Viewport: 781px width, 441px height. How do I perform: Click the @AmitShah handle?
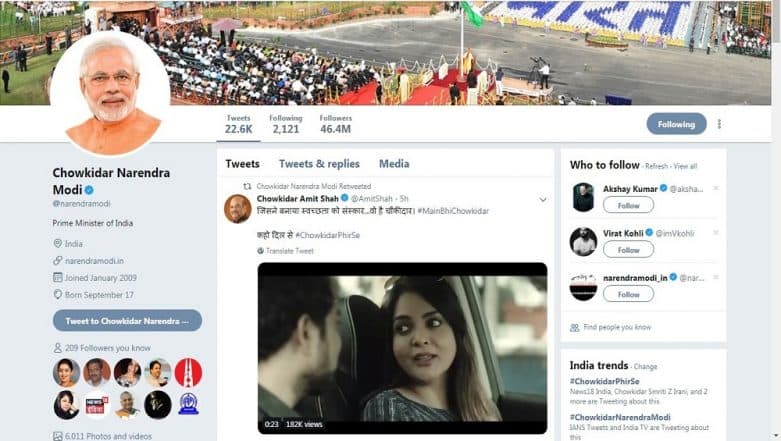[372, 198]
